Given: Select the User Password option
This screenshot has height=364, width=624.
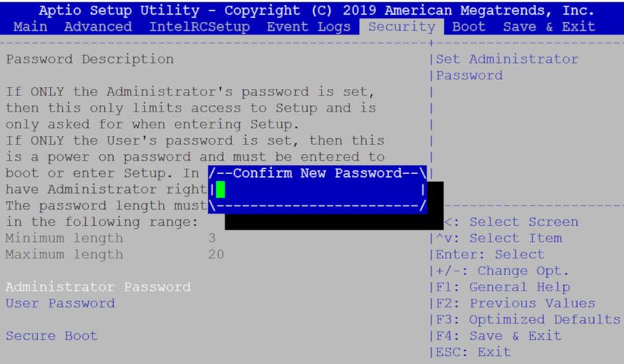Looking at the screenshot, I should 60,303.
